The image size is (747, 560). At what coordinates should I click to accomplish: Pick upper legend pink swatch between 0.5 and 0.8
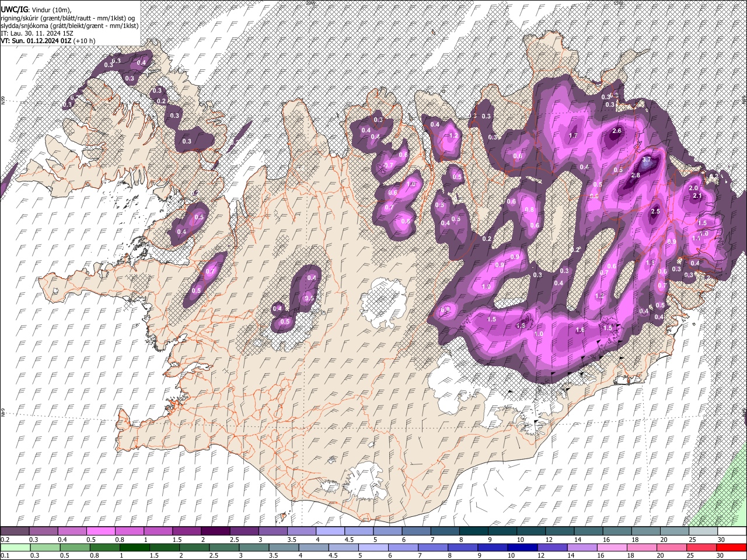(x=102, y=531)
